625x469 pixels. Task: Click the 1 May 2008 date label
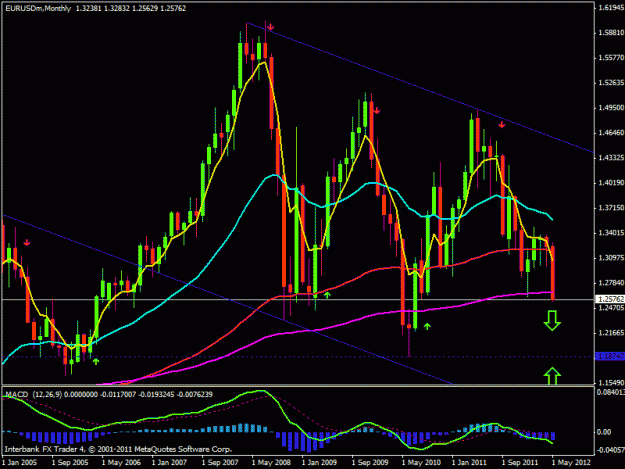click(271, 462)
